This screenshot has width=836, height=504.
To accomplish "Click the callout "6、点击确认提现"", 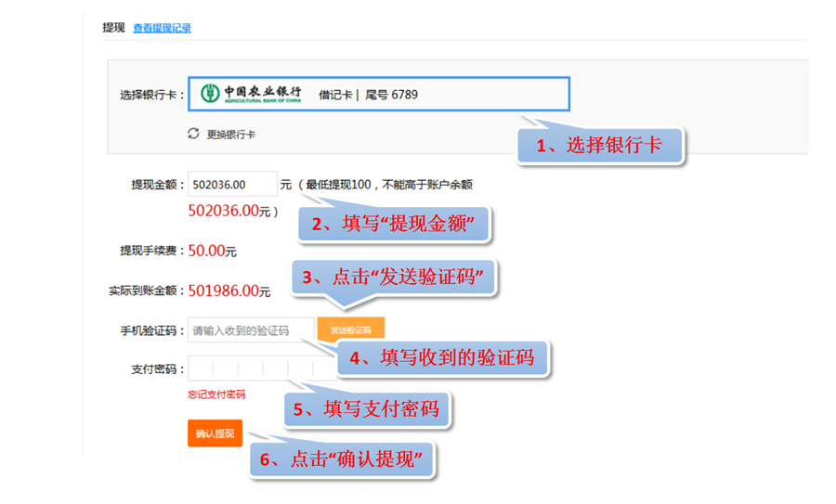I will (344, 459).
